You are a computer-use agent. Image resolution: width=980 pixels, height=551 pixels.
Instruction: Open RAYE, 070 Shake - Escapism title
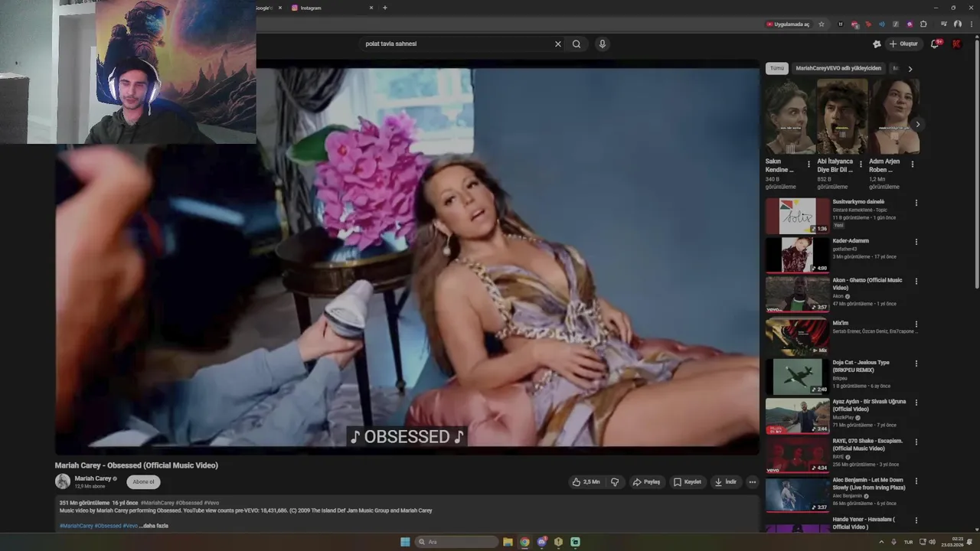tap(867, 445)
